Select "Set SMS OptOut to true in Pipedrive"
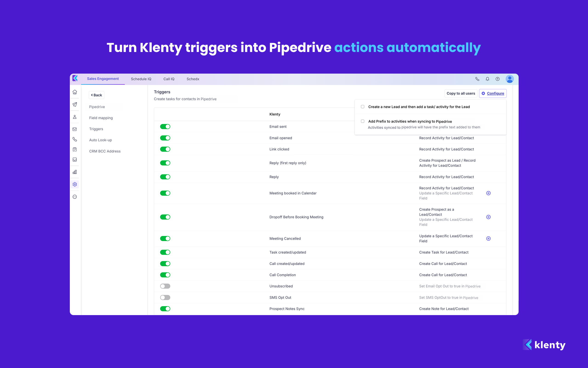 coord(449,298)
